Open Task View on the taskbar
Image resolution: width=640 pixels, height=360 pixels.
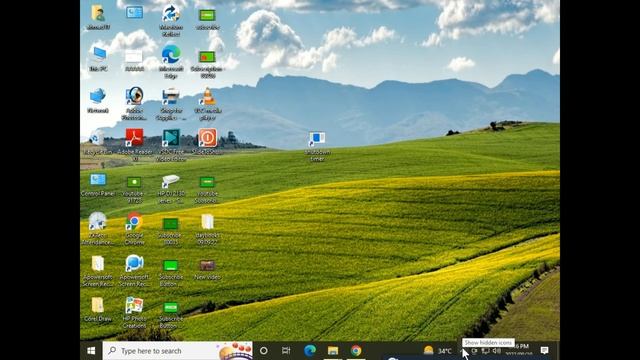coord(286,351)
